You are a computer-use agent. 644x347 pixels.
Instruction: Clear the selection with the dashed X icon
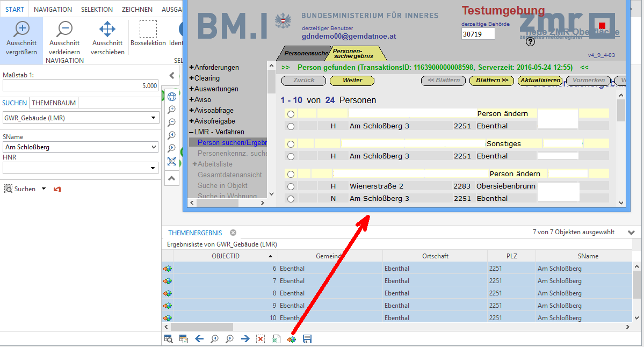pyautogui.click(x=261, y=339)
